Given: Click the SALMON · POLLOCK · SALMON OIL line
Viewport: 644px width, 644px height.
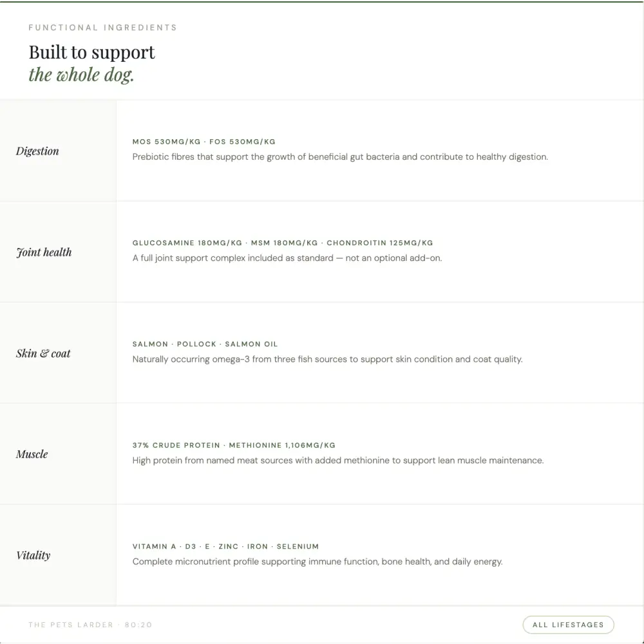Looking at the screenshot, I should [205, 344].
